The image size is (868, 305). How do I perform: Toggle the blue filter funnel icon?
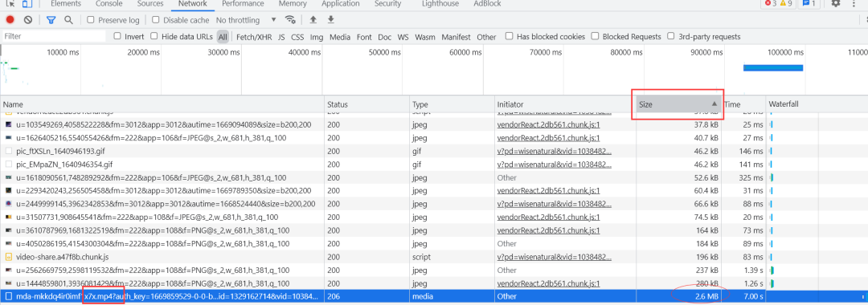(x=51, y=20)
